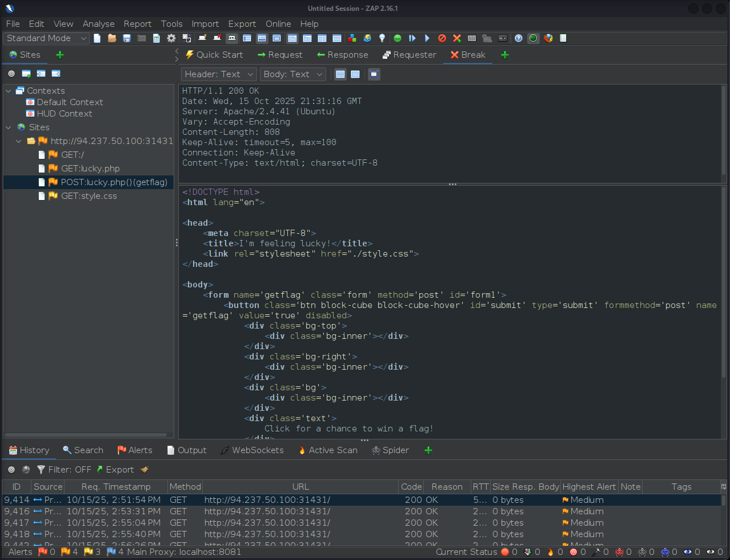730x560 pixels.
Task: Click the Options gear icon in toolbar
Action: [171, 38]
